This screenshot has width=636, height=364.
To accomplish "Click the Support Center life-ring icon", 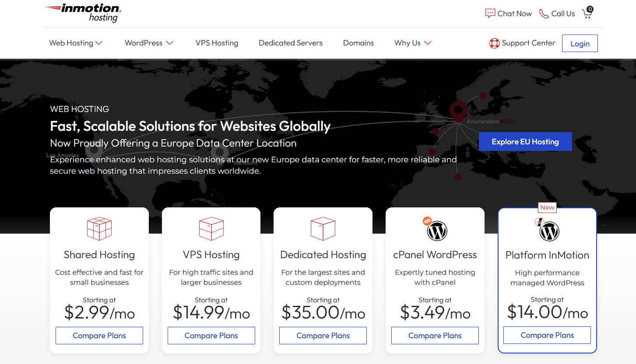I will (x=494, y=43).
